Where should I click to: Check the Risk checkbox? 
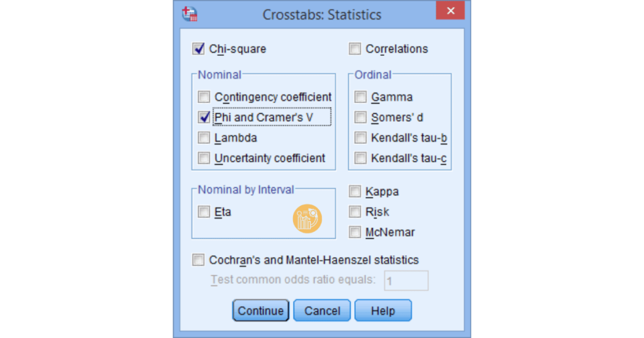pyautogui.click(x=355, y=212)
